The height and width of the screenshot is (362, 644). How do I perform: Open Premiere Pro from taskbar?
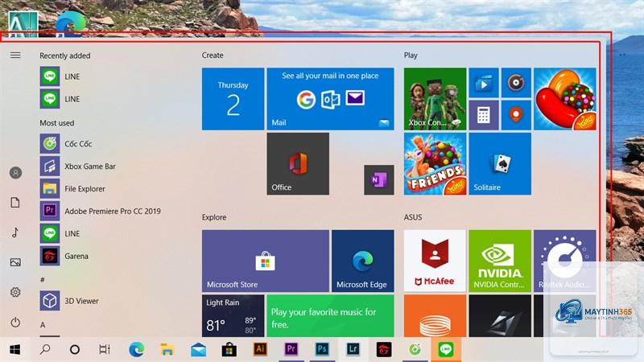click(291, 350)
